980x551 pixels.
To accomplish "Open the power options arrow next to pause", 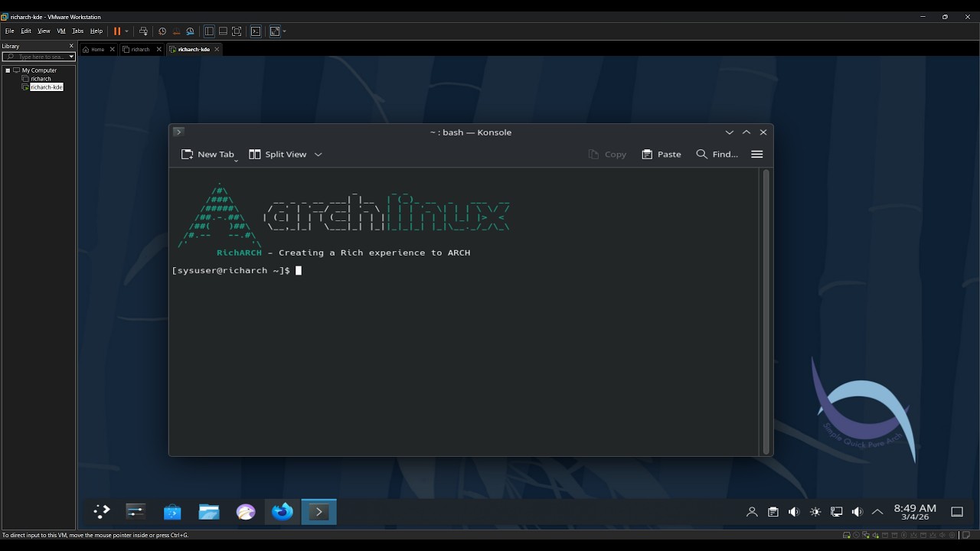I will click(126, 31).
